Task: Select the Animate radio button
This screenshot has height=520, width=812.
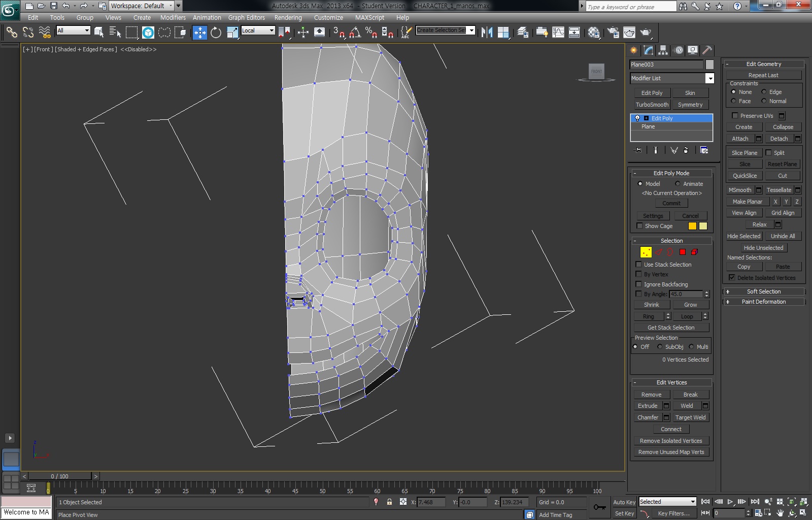Action: pos(678,184)
